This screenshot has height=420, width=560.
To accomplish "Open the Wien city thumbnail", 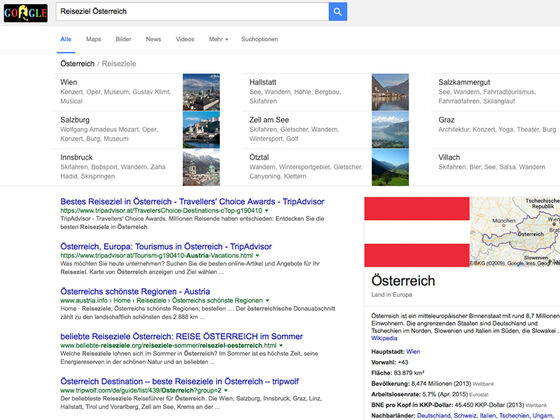I will tap(201, 92).
